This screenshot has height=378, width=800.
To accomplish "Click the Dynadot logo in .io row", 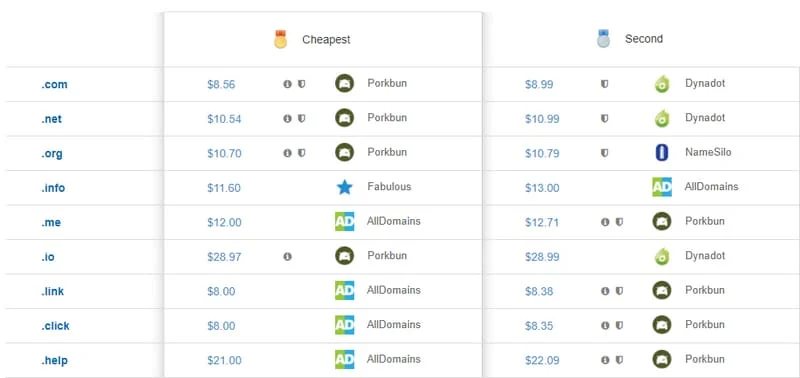I will 662,256.
